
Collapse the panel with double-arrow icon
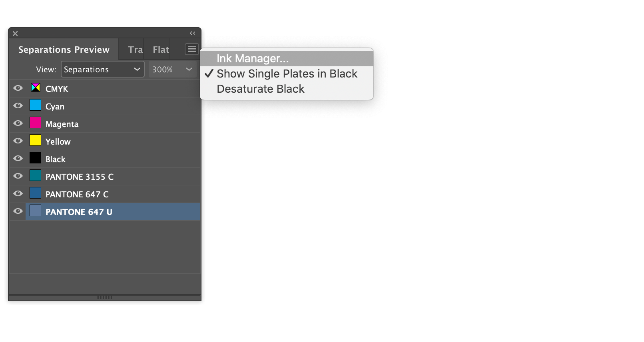193,33
